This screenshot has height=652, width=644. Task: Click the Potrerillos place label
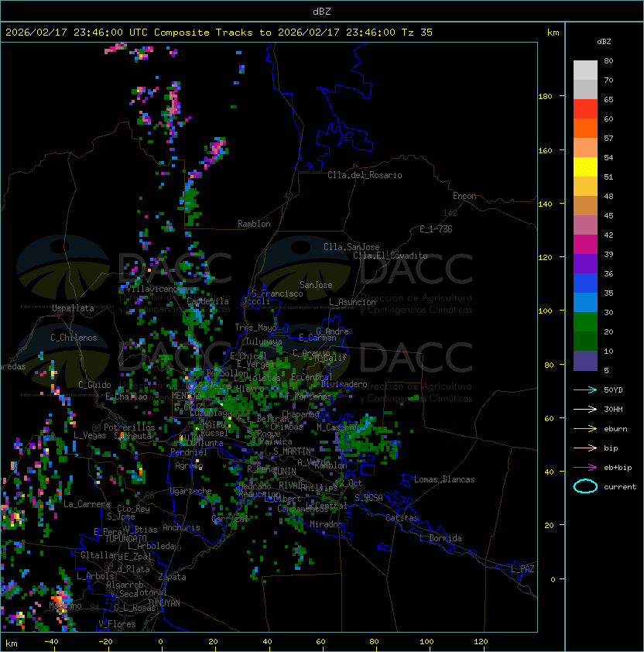(x=129, y=427)
